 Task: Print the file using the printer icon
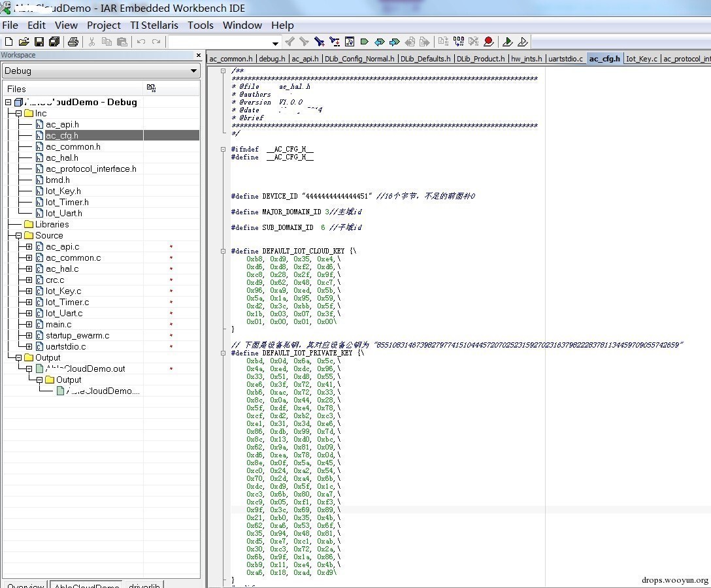pyautogui.click(x=73, y=42)
